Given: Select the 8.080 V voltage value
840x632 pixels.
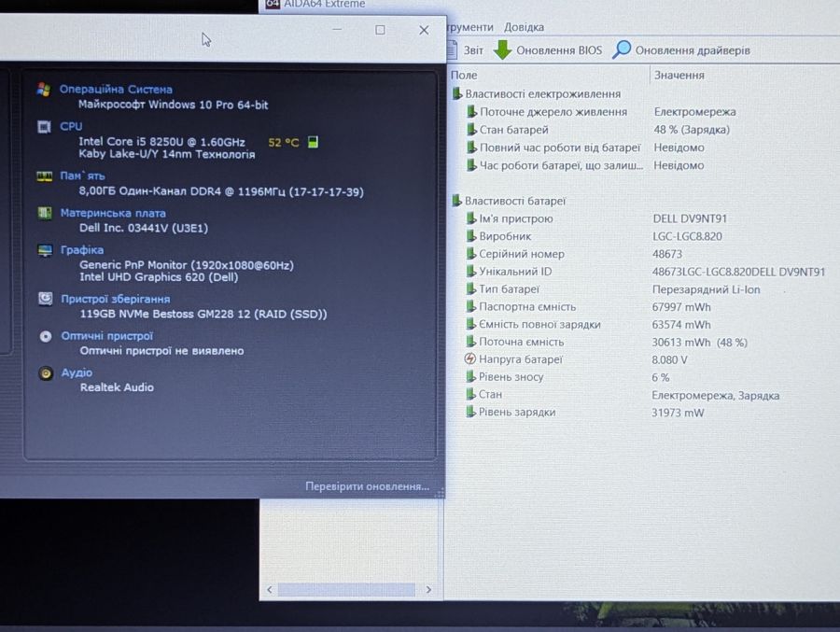Looking at the screenshot, I should pos(669,359).
